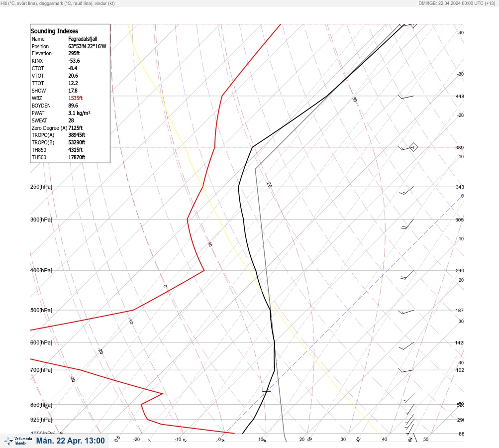This screenshot has height=448, width=499.
Task: Click the 'Mán. 22 Apr. 13:00' timestamp
Action: pos(70,441)
